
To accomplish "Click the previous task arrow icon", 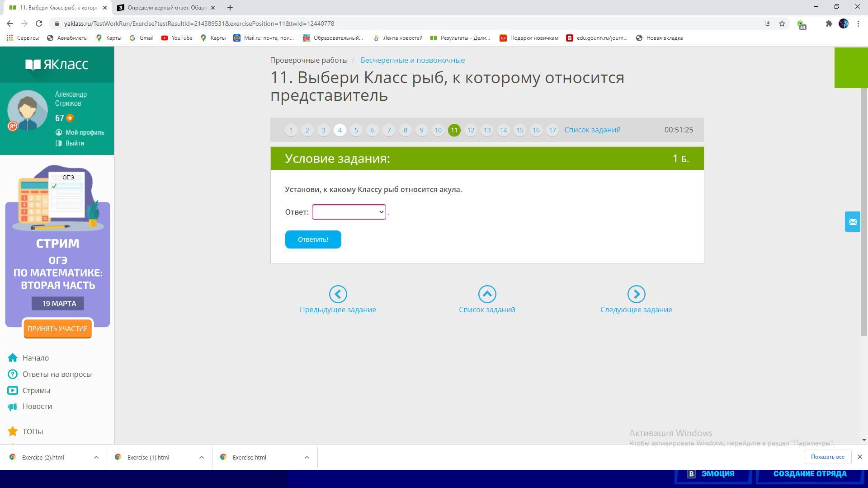I will point(338,294).
